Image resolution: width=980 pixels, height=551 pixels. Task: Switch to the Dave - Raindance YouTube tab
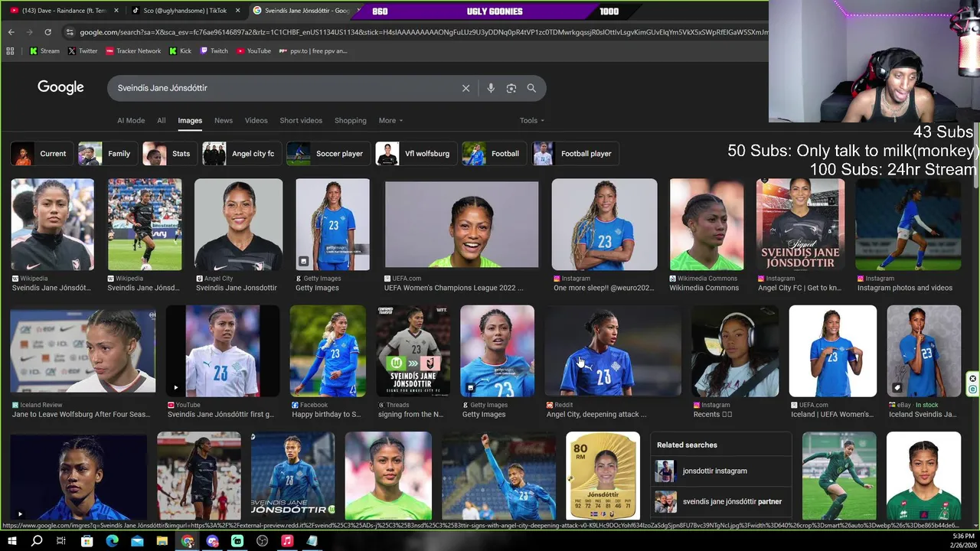pyautogui.click(x=64, y=11)
